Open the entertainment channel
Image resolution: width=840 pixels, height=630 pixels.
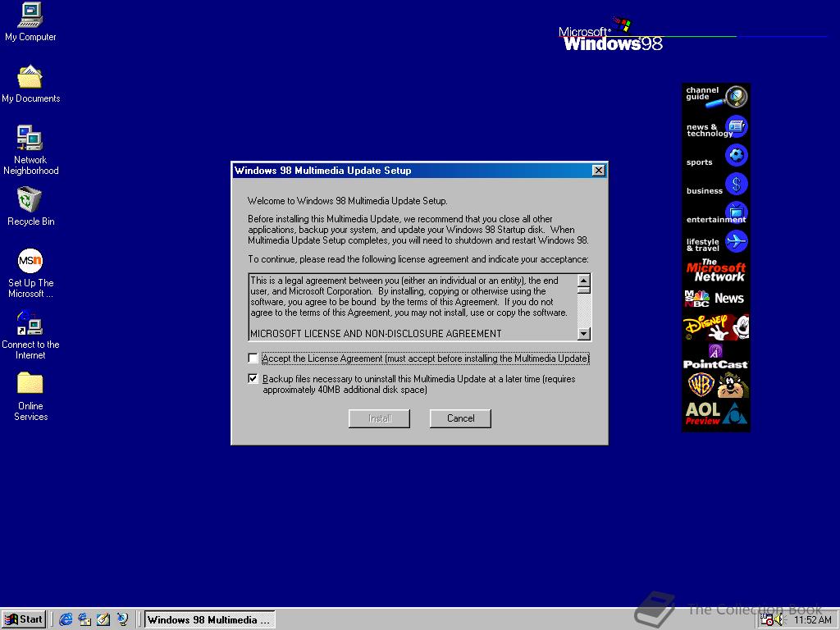coord(716,214)
